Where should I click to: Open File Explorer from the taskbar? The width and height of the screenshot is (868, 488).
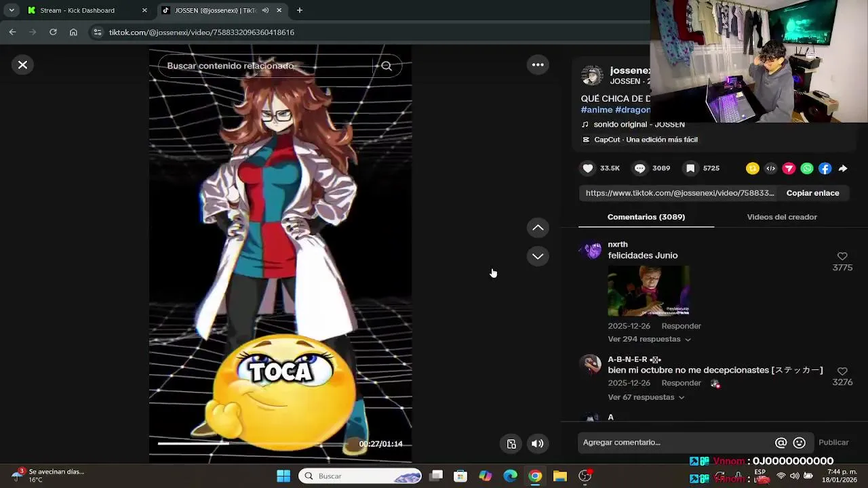(559, 476)
